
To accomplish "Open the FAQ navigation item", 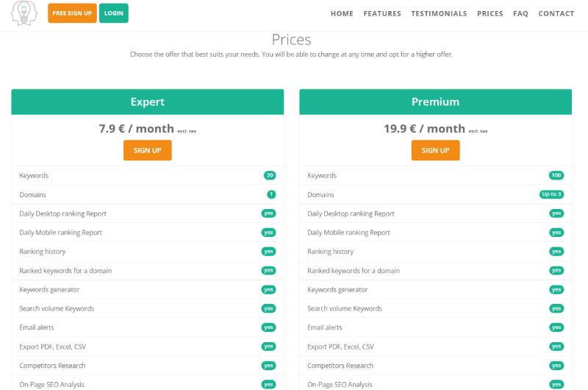I will point(520,13).
